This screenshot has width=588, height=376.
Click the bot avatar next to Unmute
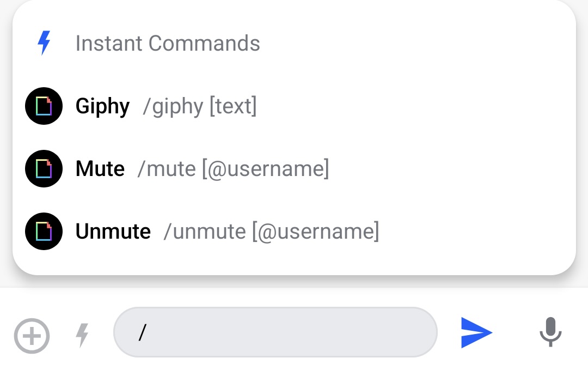[44, 231]
